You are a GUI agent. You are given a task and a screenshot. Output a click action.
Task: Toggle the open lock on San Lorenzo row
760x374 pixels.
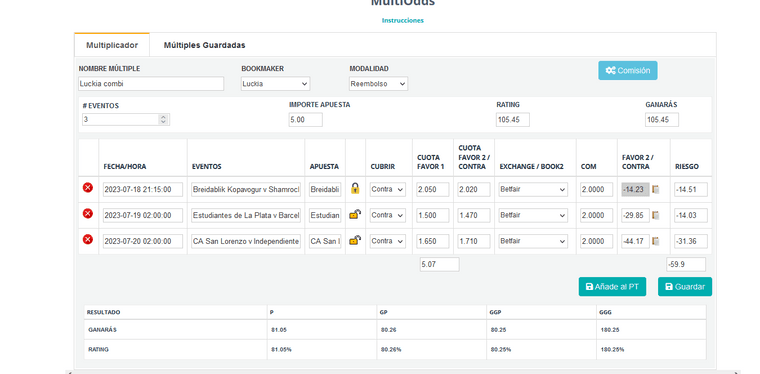355,240
